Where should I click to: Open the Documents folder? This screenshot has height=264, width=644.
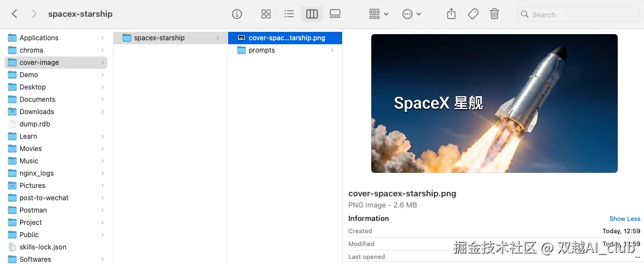point(56,100)
